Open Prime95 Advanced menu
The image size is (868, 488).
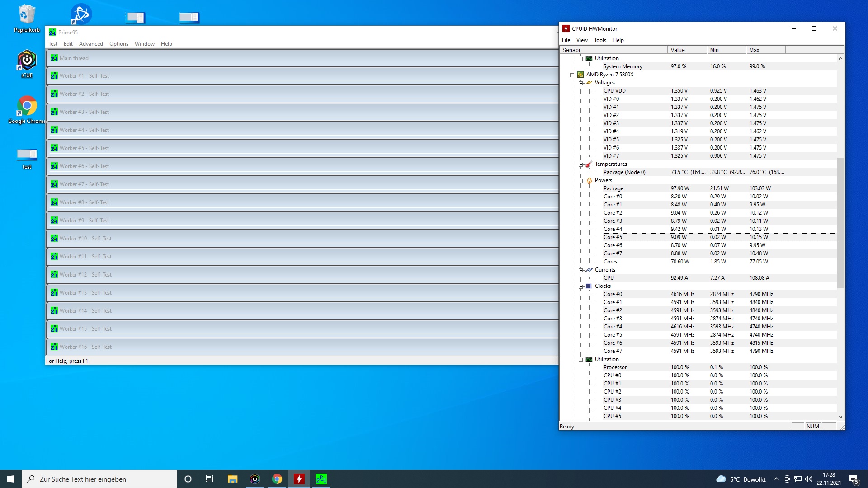pyautogui.click(x=91, y=44)
